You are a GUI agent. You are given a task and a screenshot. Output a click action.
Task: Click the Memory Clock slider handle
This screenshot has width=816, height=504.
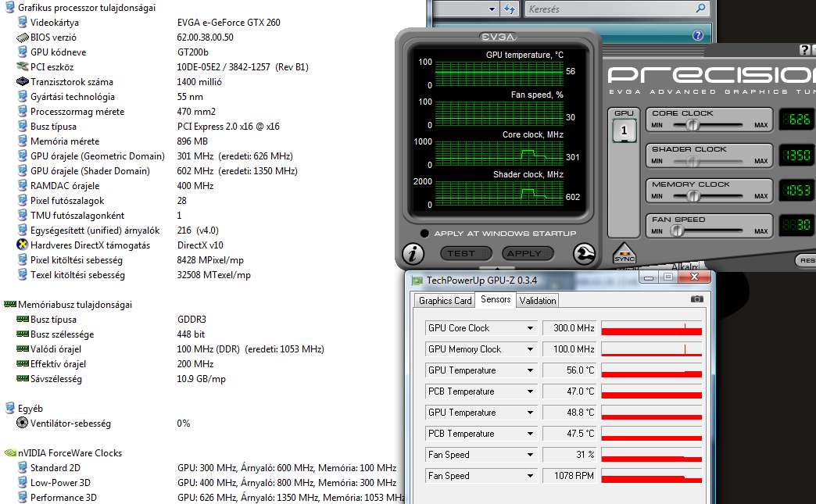click(x=693, y=196)
